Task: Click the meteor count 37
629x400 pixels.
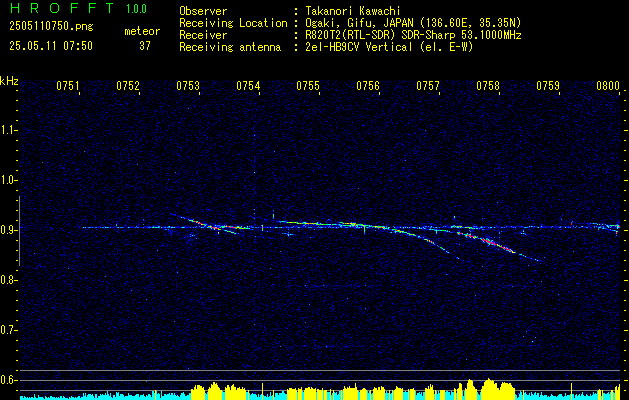Action: click(145, 46)
